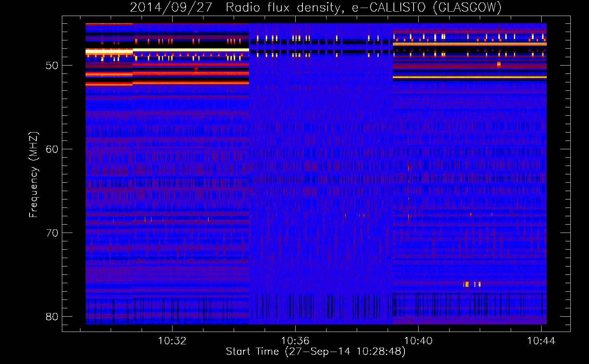Click the 70 frequency tick label
Viewport: 589px width, 364px height.
coord(52,233)
